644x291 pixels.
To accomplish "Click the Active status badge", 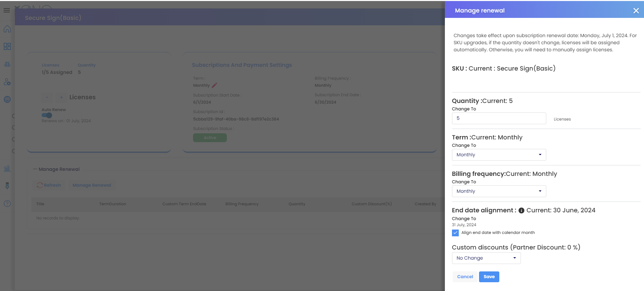I will point(210,138).
